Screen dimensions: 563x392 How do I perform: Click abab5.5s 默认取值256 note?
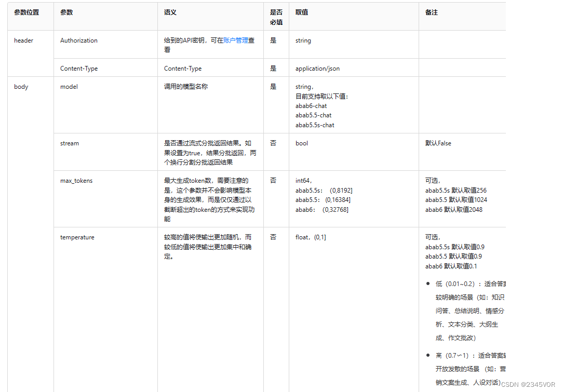(455, 190)
